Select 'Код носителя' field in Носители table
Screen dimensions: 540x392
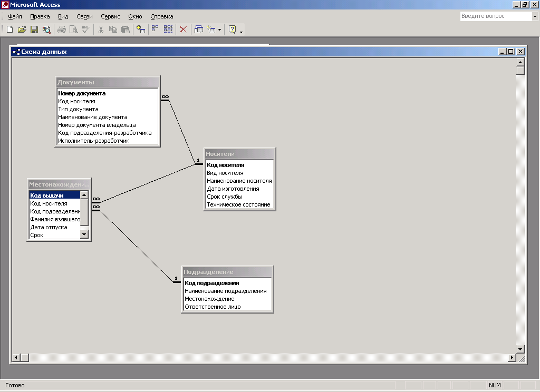[225, 165]
